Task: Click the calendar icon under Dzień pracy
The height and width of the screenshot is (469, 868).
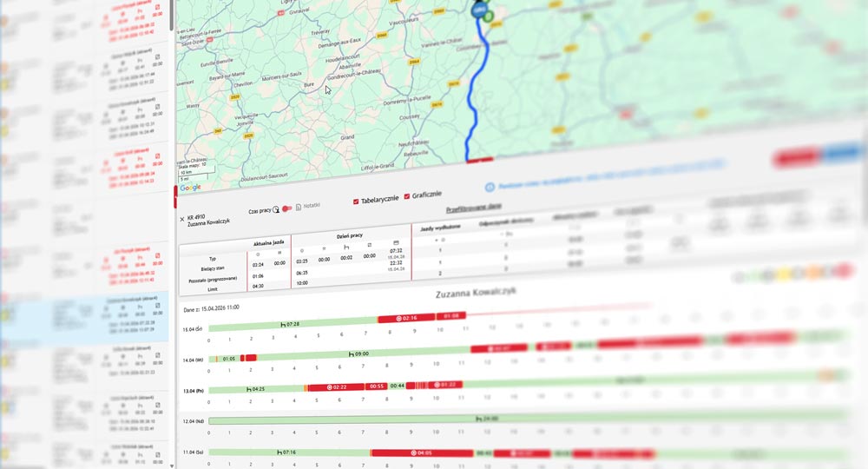Action: tap(396, 242)
